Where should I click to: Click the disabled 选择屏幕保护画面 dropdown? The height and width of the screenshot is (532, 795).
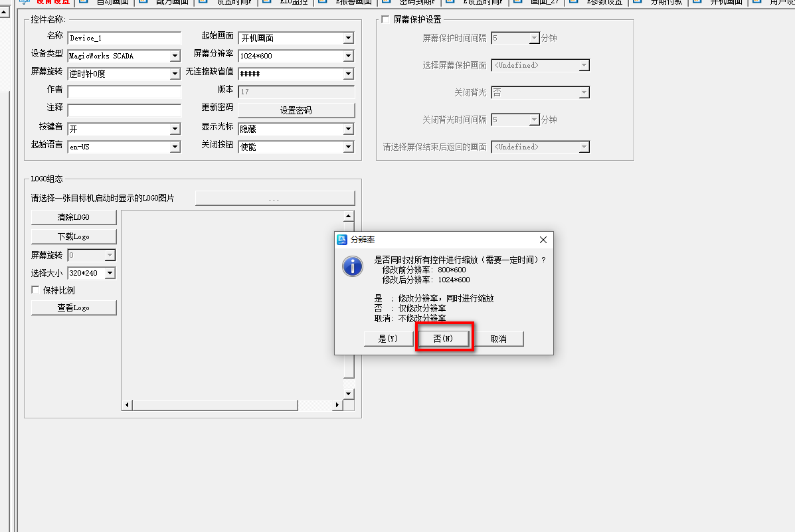541,65
